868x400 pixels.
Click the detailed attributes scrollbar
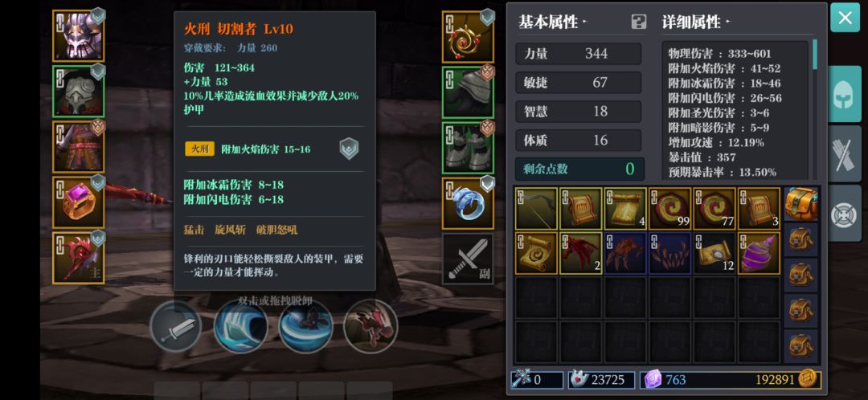pos(815,55)
